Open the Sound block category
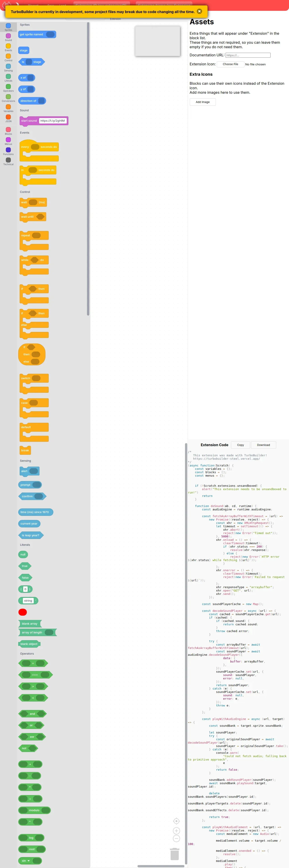 (8, 37)
